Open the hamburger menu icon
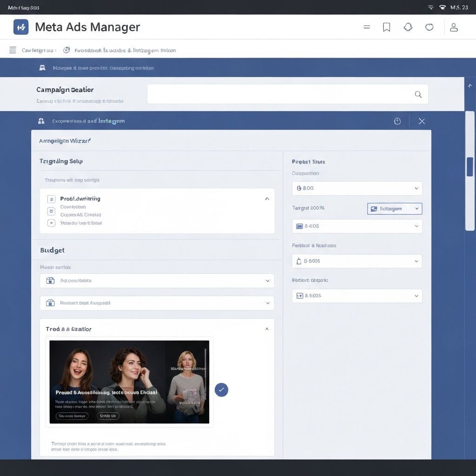This screenshot has height=476, width=476. coord(13,50)
